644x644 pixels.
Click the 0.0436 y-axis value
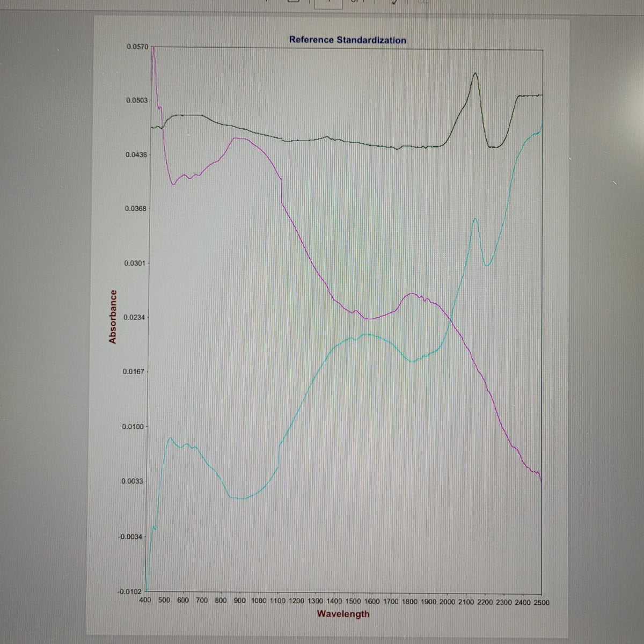coord(136,155)
